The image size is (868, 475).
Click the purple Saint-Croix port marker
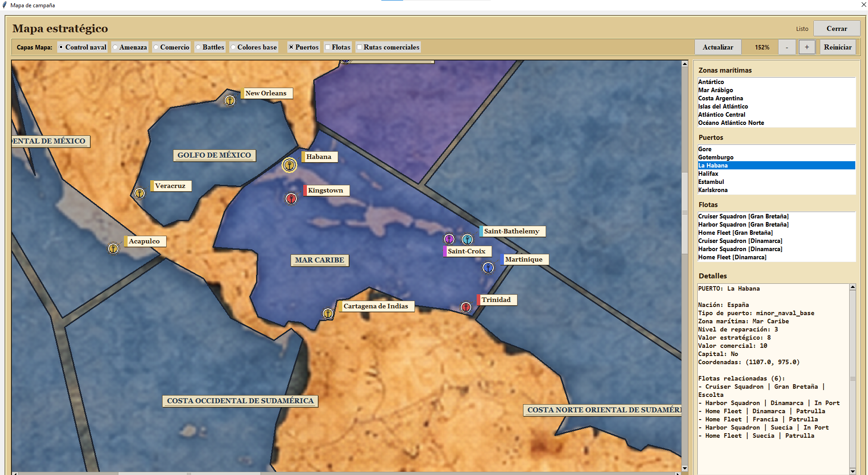point(449,239)
